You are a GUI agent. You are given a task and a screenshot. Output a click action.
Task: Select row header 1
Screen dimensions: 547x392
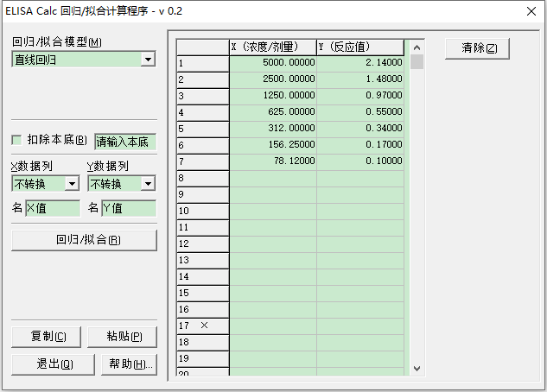(x=203, y=64)
